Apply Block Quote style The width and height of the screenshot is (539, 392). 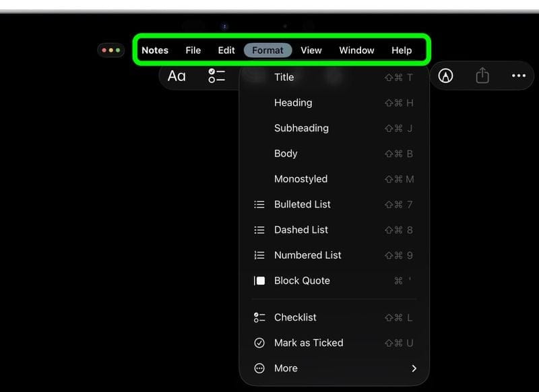tap(302, 281)
